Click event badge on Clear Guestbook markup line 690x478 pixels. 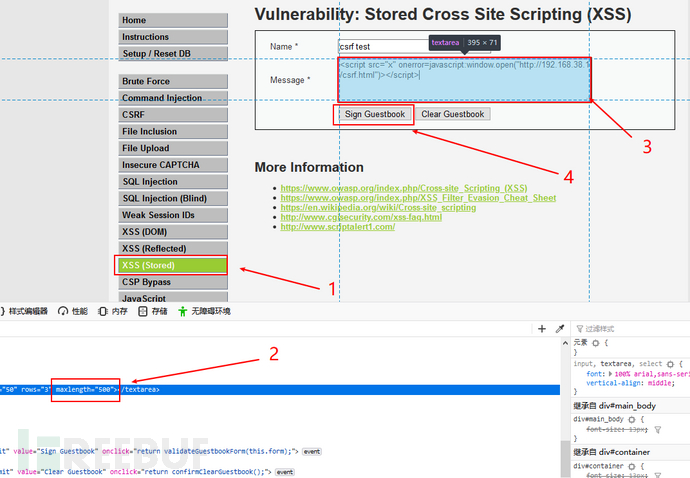284,472
